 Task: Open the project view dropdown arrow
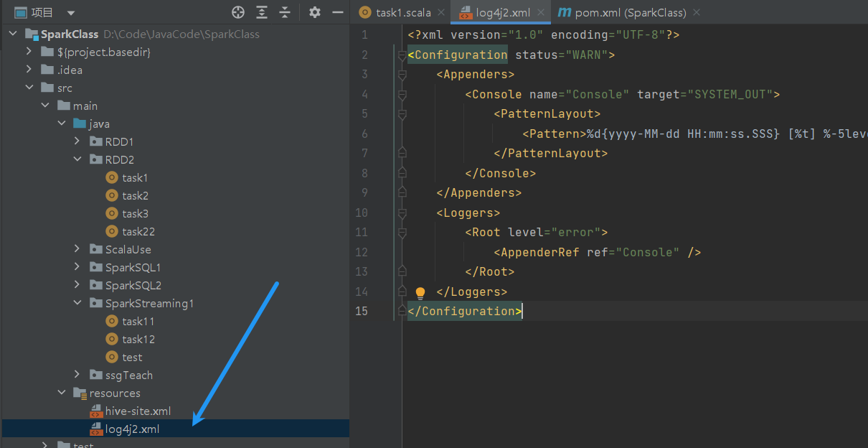coord(70,13)
